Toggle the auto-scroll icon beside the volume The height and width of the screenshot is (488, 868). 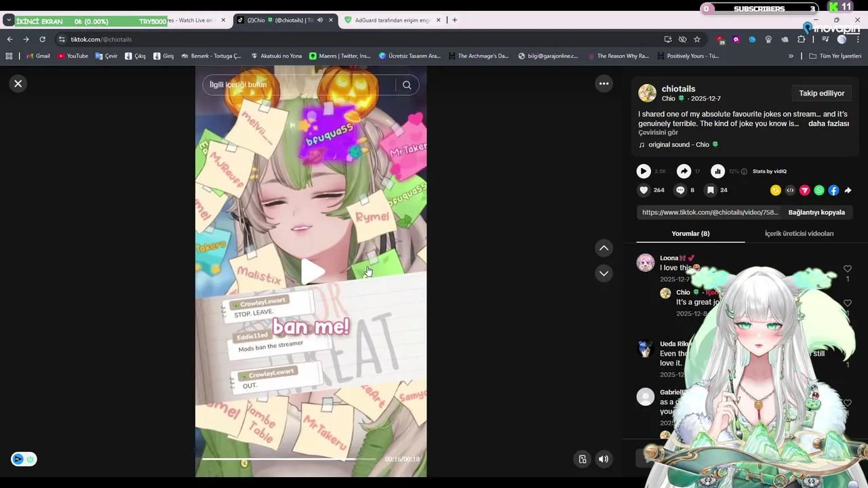tap(582, 459)
